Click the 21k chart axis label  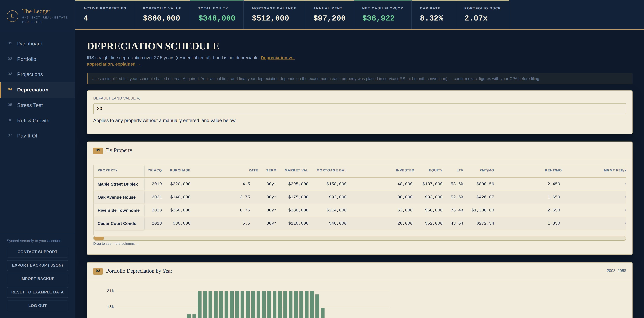(110, 291)
